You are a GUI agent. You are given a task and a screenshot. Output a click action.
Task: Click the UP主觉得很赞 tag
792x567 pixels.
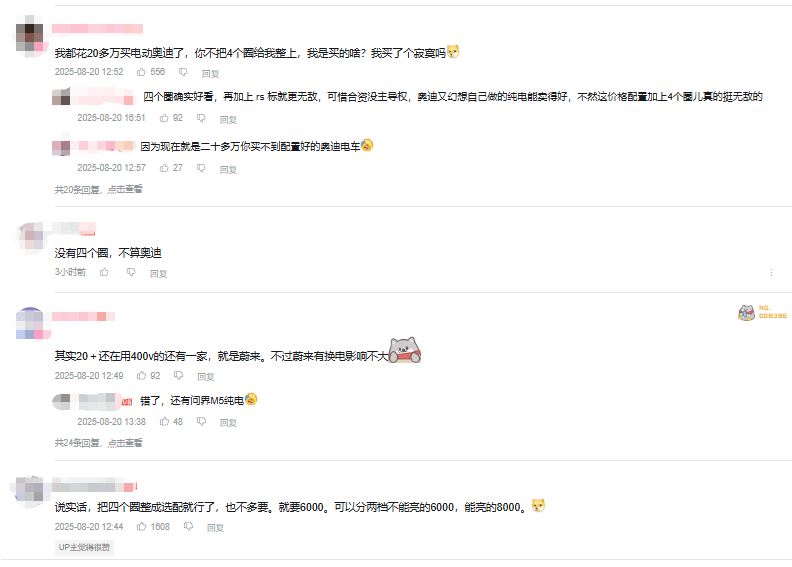pos(84,547)
